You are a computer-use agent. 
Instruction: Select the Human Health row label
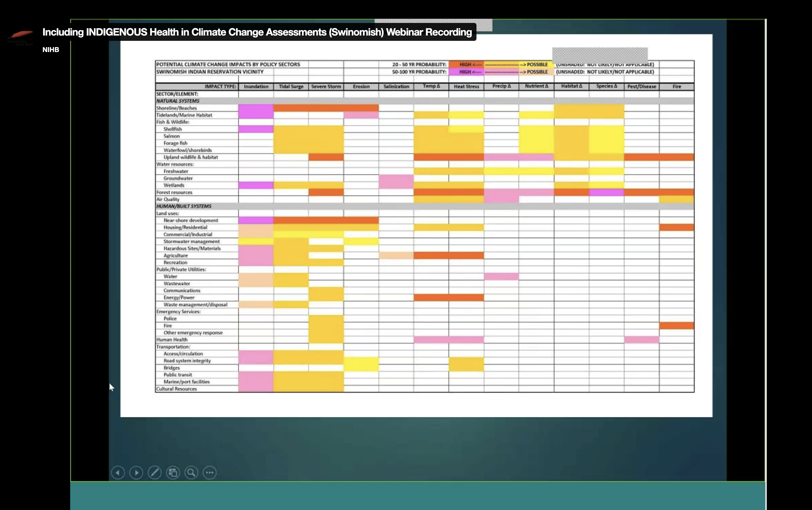[x=172, y=340]
